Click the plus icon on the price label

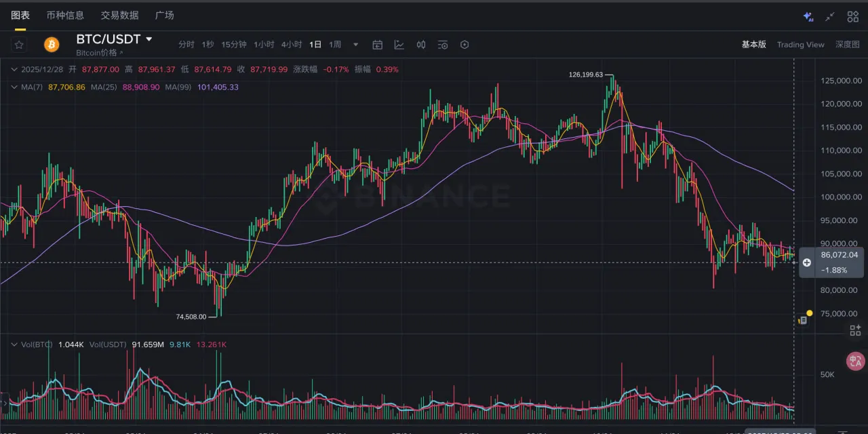[x=807, y=262]
